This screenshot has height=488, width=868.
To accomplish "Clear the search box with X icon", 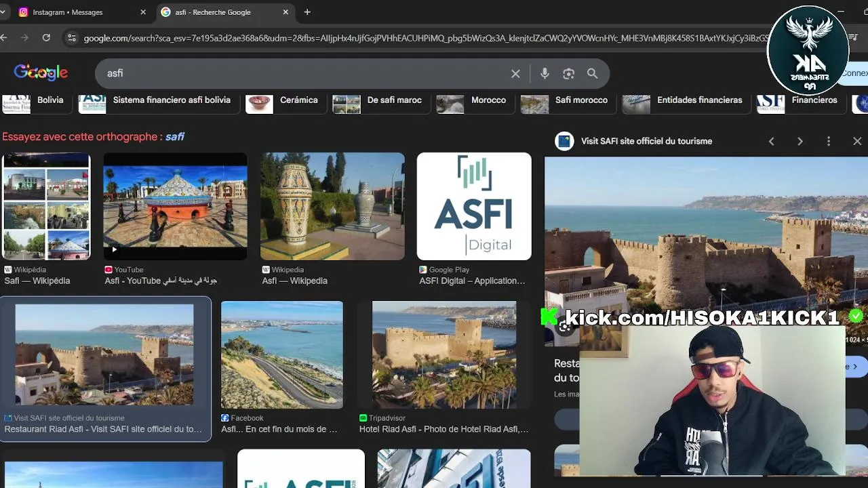I will [x=515, y=73].
